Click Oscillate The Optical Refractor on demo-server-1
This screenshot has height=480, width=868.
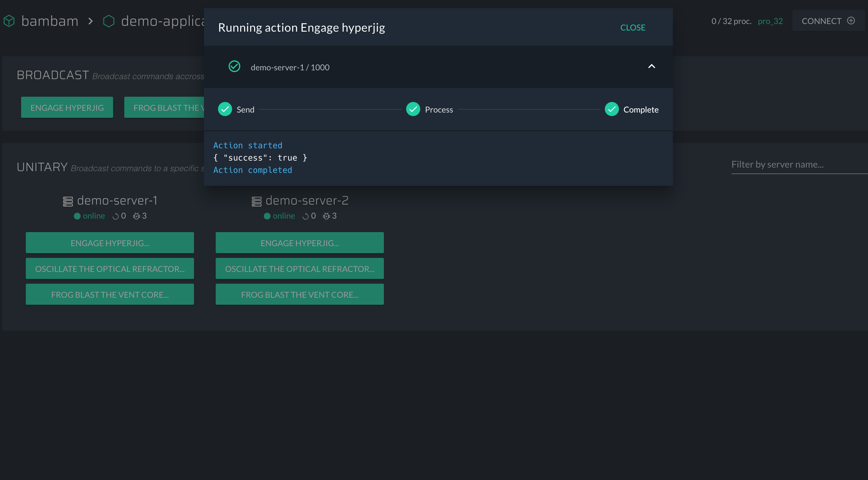click(110, 269)
